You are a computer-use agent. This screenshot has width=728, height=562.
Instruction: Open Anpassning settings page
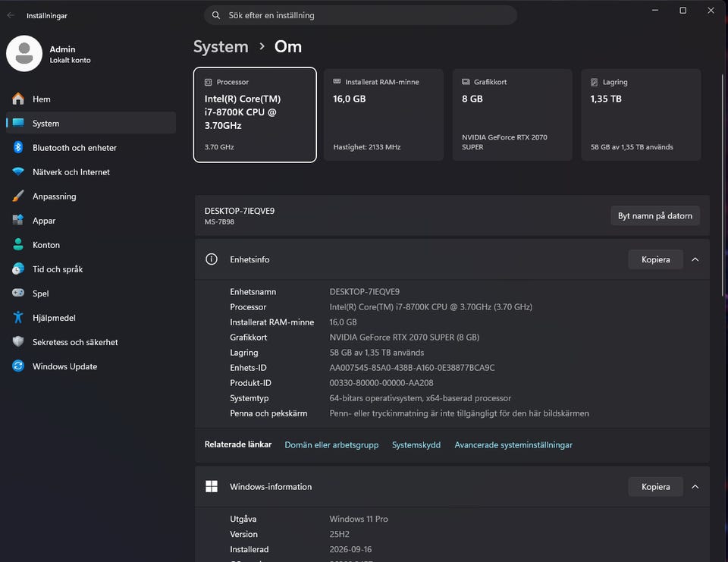coord(91,196)
